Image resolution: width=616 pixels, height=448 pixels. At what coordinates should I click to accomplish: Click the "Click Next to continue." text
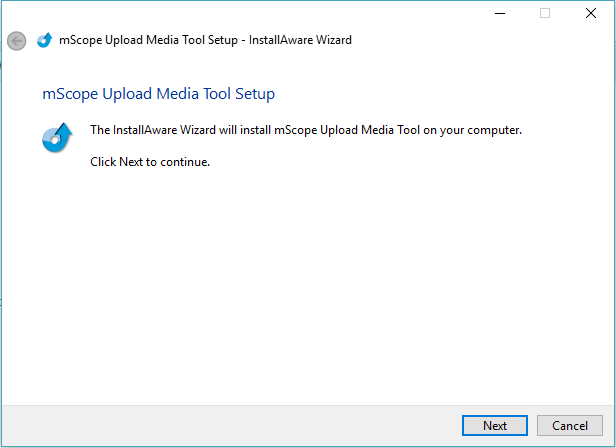coord(150,161)
